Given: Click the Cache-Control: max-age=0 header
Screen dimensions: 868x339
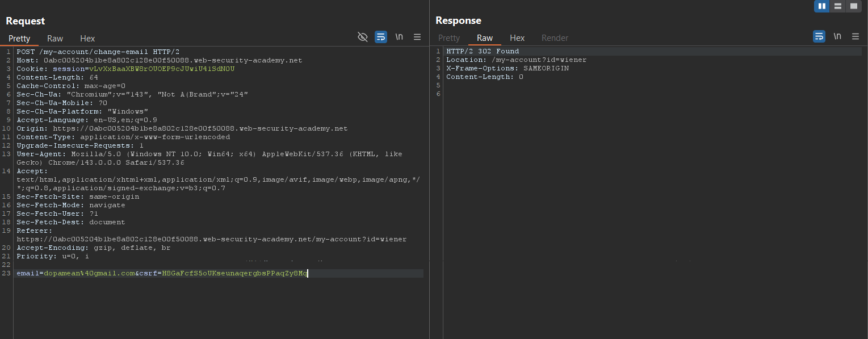Looking at the screenshot, I should point(71,86).
